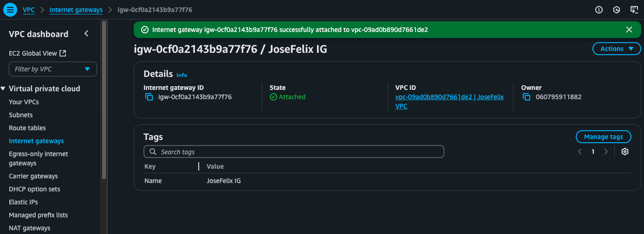Click the igw-0cf0a2143b9a77f76 ID value in Details
This screenshot has width=644, height=234.
tap(195, 97)
